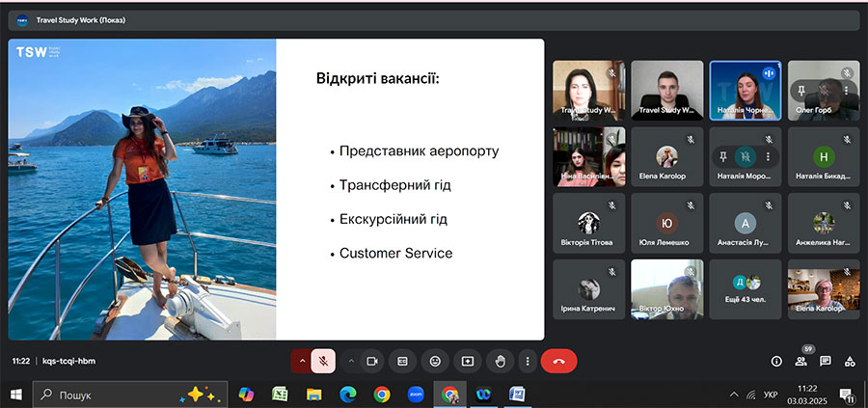The height and width of the screenshot is (408, 868).
Task: Expand camera video settings arrow
Action: pos(350,361)
